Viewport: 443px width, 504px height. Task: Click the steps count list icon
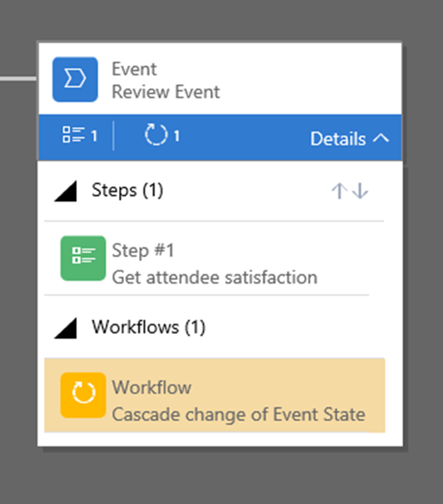point(73,136)
